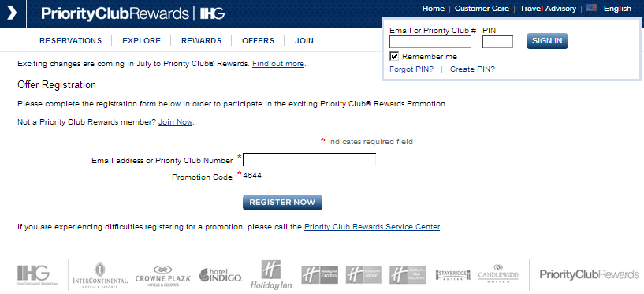Expand the Explore navigation menu
Screen dimensions: 644x294
point(141,41)
